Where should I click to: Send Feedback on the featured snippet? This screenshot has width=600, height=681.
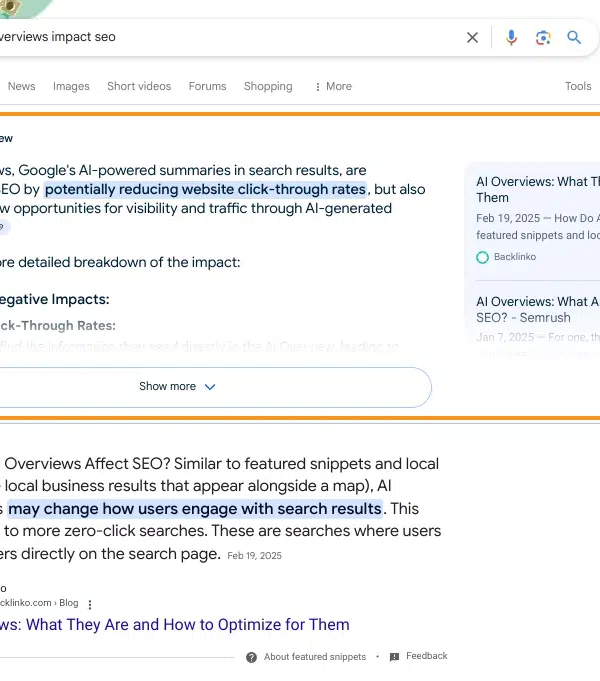pyautogui.click(x=426, y=656)
